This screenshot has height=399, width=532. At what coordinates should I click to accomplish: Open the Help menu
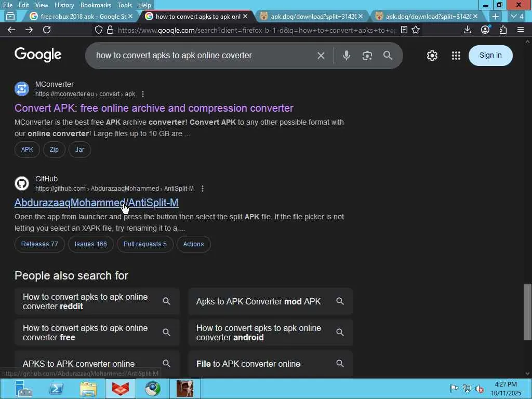[x=144, y=5]
